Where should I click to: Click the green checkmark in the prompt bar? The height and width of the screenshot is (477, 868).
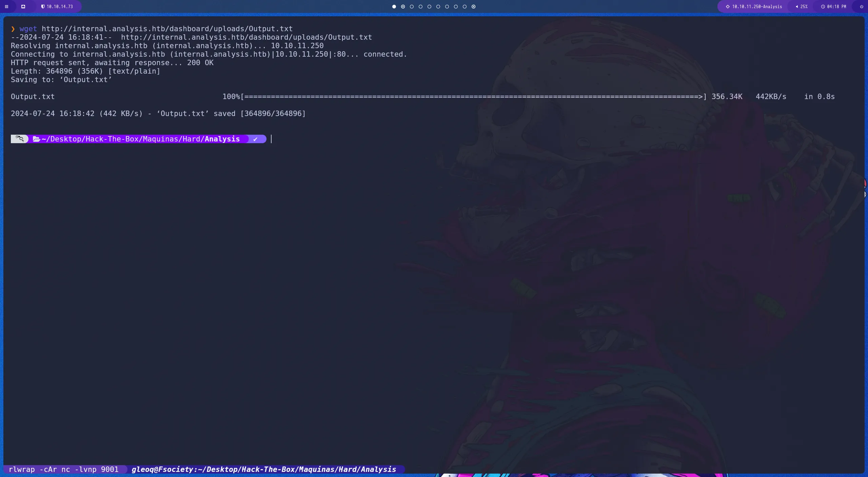[x=256, y=139]
